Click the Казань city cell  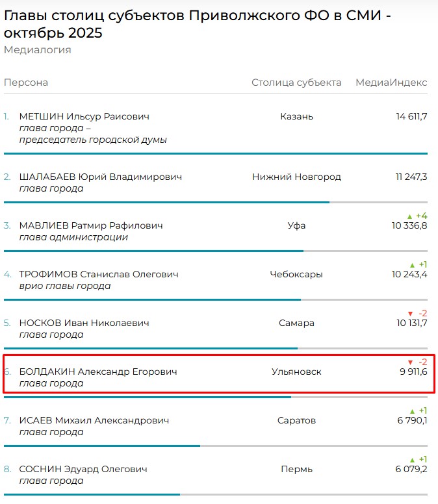pyautogui.click(x=296, y=116)
